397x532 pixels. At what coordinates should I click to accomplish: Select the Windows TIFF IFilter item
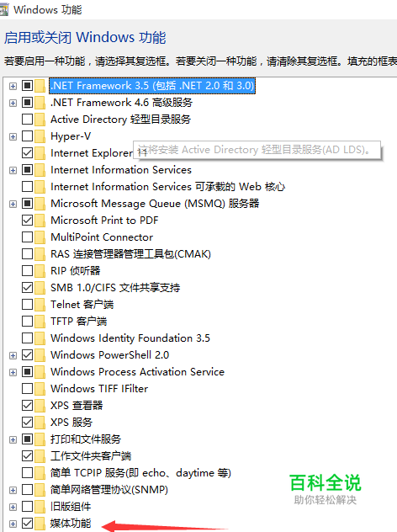pos(99,389)
